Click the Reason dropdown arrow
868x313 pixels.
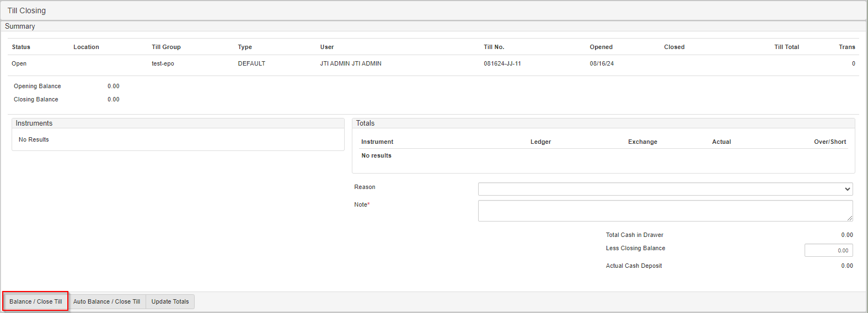coord(847,189)
